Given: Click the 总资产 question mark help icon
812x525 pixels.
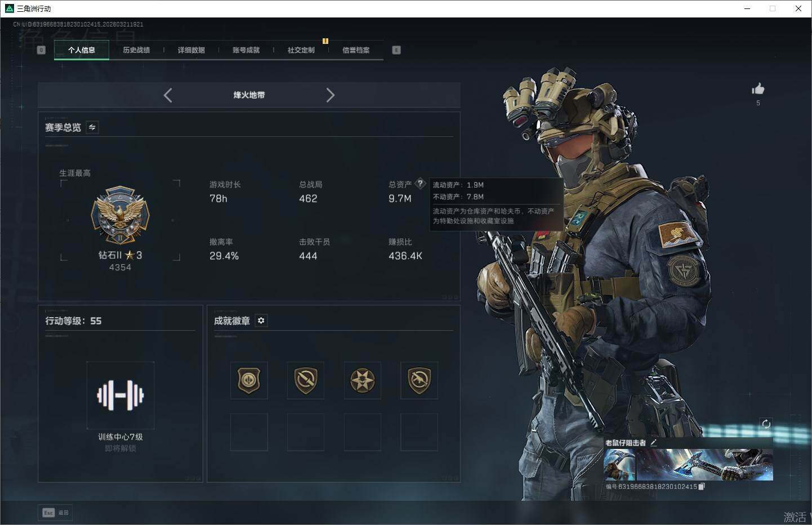Looking at the screenshot, I should (420, 184).
